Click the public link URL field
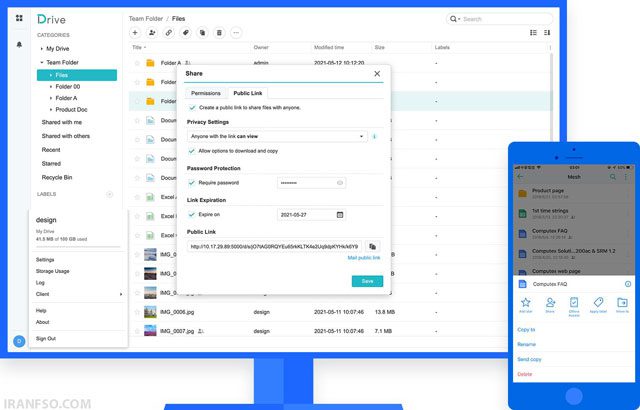The height and width of the screenshot is (410, 640). [274, 246]
